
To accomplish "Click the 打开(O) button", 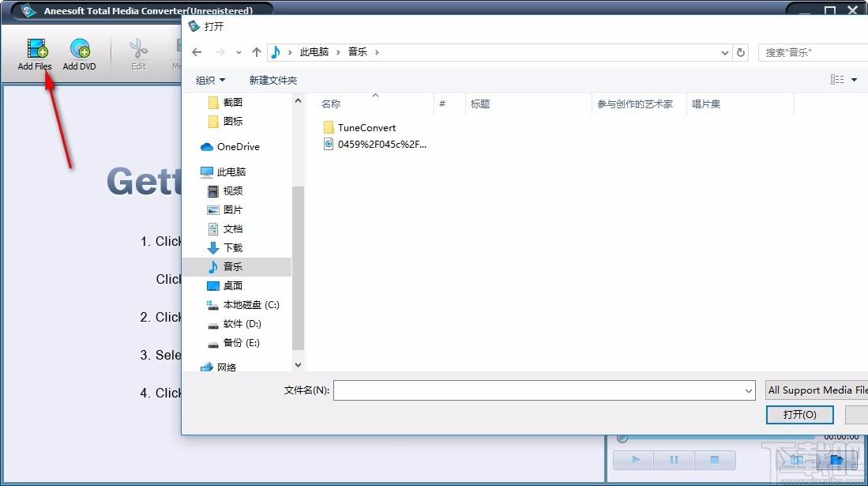I will point(800,415).
